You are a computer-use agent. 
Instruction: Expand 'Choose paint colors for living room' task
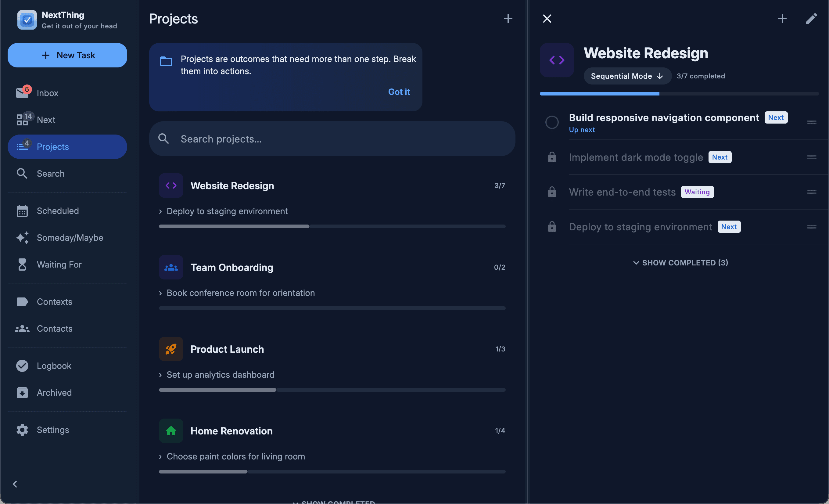(x=160, y=457)
